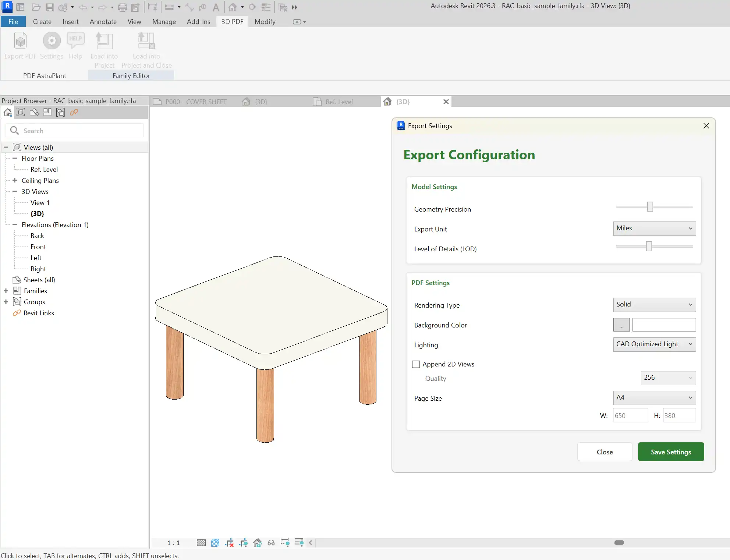Screen dimensions: 730x560
Task: Toggle Reveal Hidden Elements lightbulb
Action: point(285,543)
